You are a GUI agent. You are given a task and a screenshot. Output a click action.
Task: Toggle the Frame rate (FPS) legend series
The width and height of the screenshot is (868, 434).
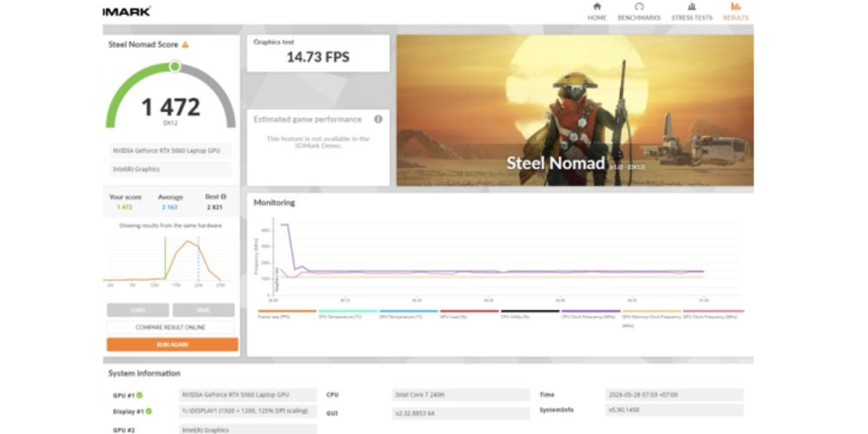pos(286,314)
